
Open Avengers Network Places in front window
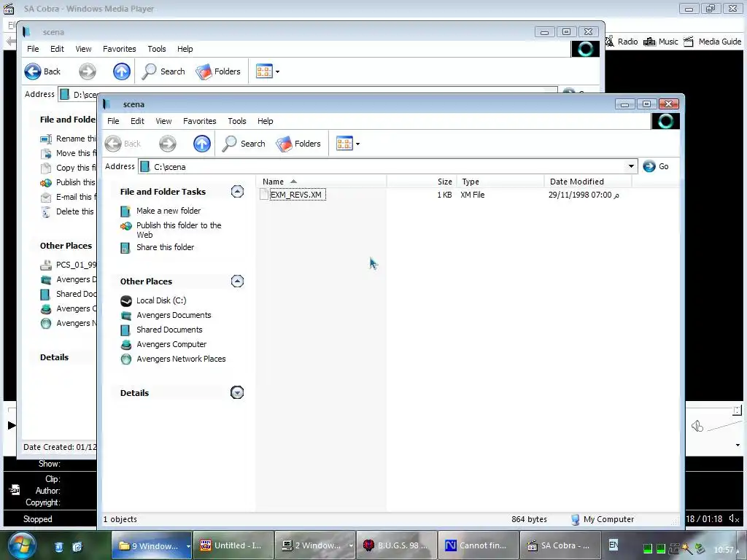point(181,359)
